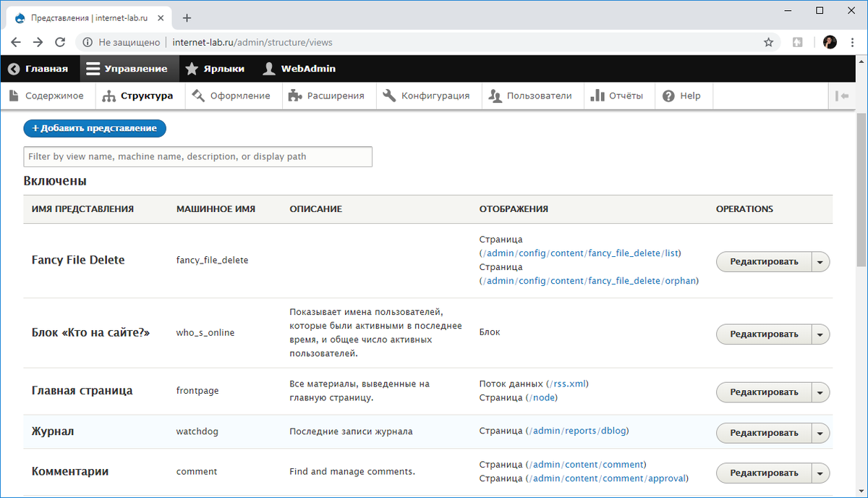Expand operations dropdown for Fancy File Delete

point(820,262)
